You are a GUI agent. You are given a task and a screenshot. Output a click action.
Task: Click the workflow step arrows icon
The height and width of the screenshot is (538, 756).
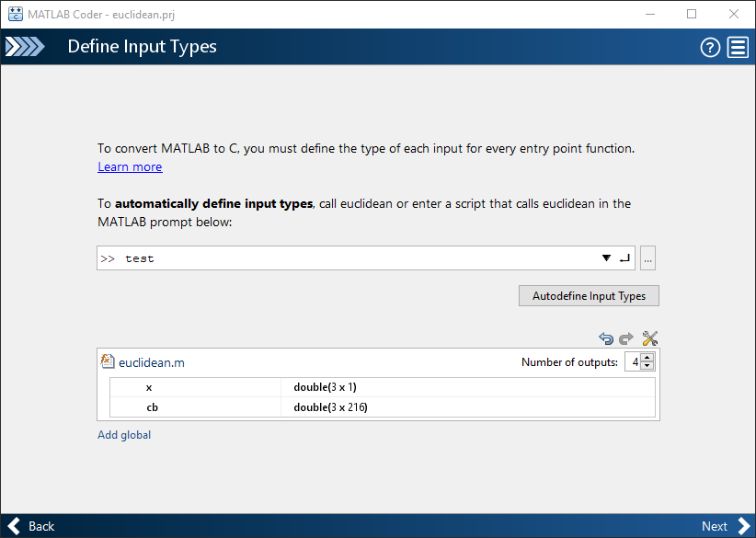pos(25,47)
